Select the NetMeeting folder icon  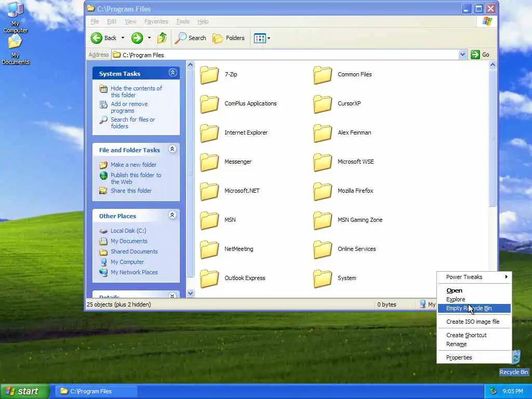pyautogui.click(x=209, y=249)
